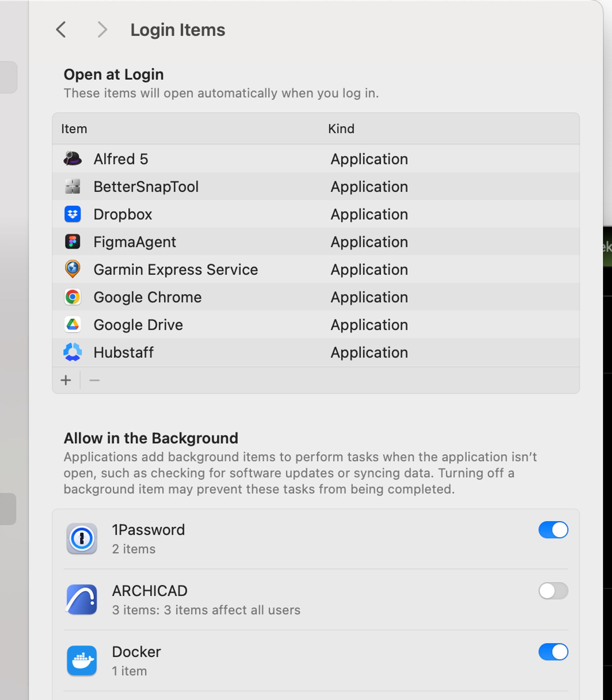The width and height of the screenshot is (612, 700).
Task: Click the Google Chrome icon
Action: click(73, 297)
